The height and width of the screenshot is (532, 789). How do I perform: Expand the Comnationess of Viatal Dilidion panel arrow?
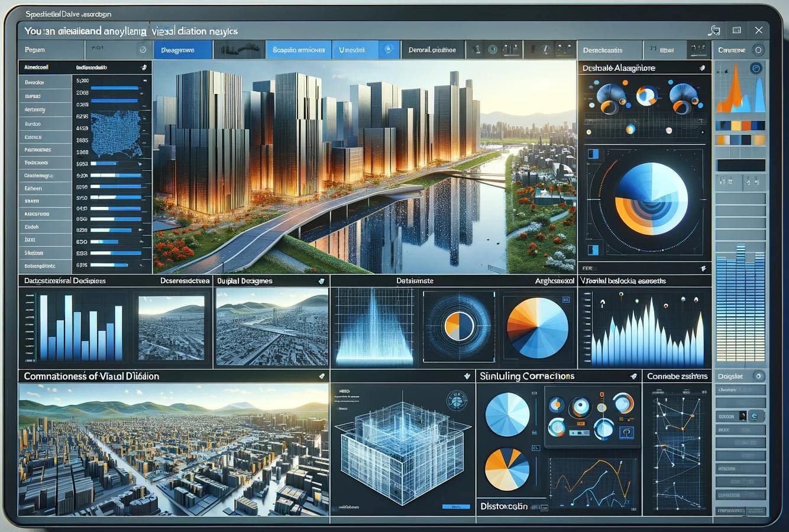(x=321, y=376)
